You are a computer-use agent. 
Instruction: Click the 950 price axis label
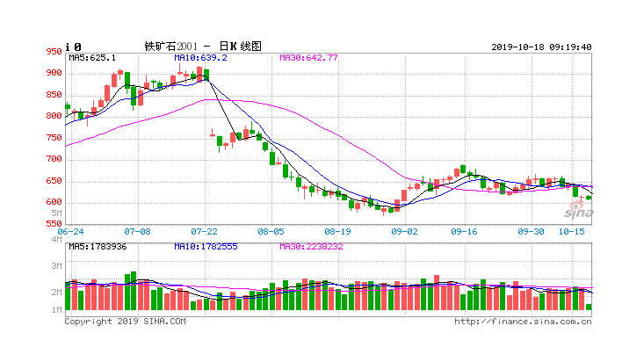pos(54,52)
